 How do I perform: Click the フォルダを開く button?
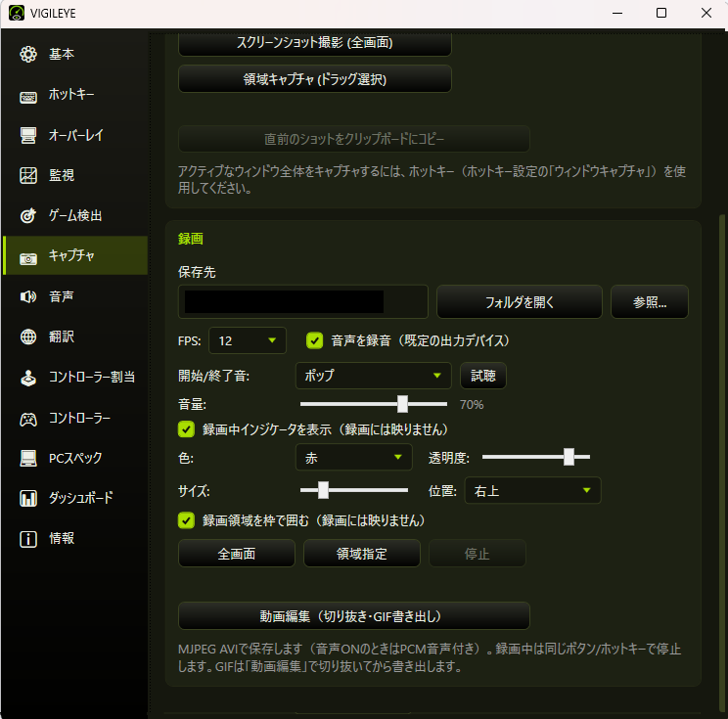click(x=519, y=302)
